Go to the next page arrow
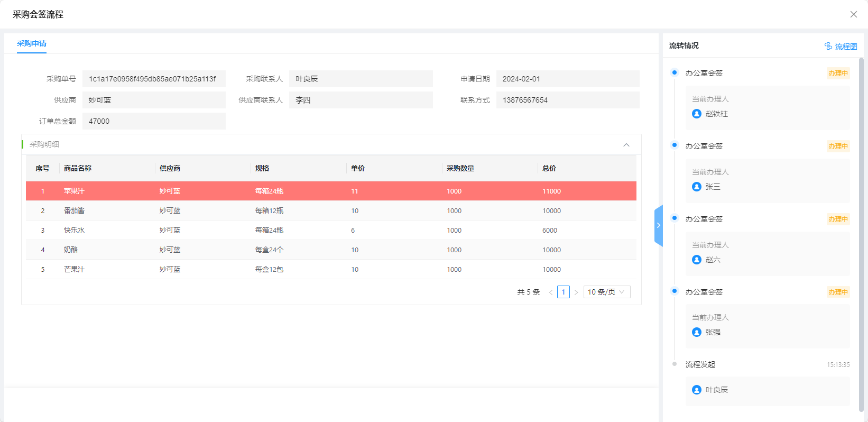Image resolution: width=868 pixels, height=422 pixels. pyautogui.click(x=576, y=292)
